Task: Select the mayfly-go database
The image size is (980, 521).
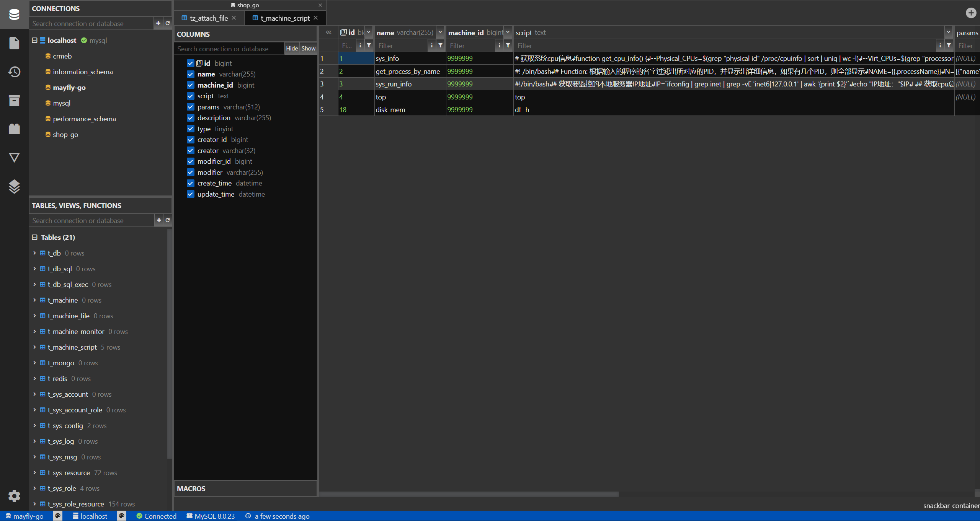Action: [x=69, y=88]
